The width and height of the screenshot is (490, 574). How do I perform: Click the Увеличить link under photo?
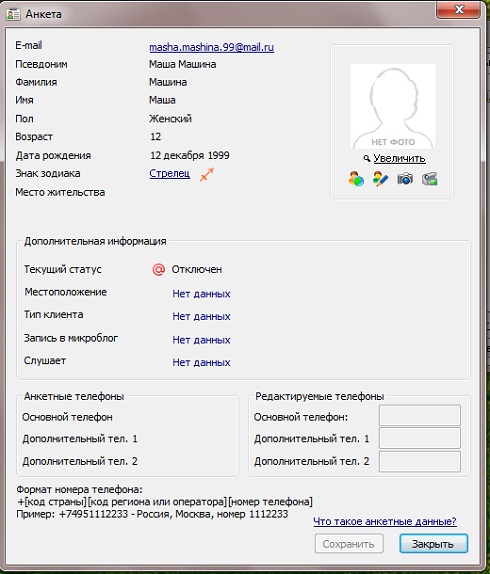399,159
